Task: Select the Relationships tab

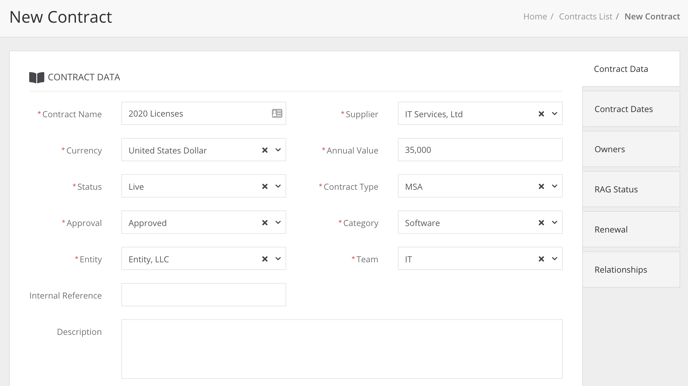Action: coord(631,270)
